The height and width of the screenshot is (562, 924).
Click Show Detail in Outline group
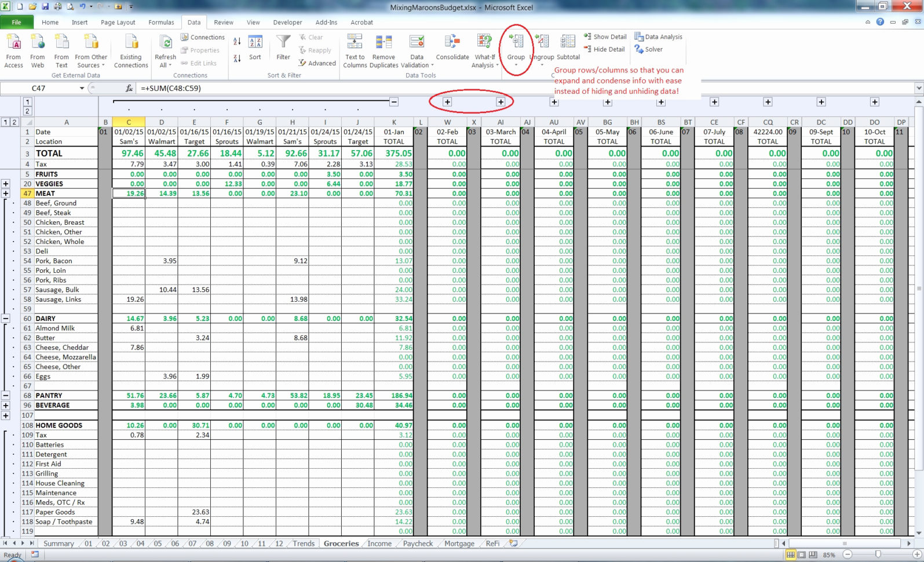[x=605, y=37]
